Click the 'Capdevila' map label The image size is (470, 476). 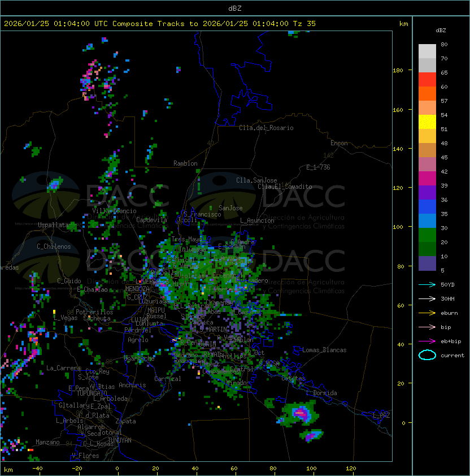152,220
